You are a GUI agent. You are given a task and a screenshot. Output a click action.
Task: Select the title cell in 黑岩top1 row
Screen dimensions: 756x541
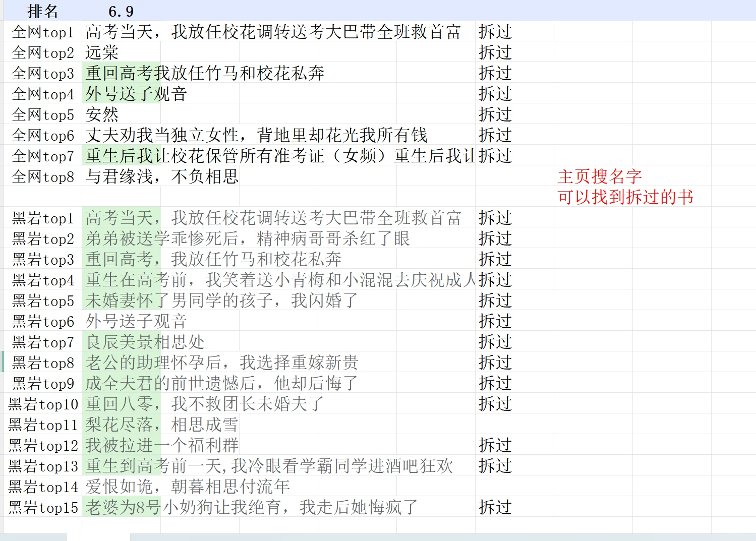pyautogui.click(x=273, y=218)
